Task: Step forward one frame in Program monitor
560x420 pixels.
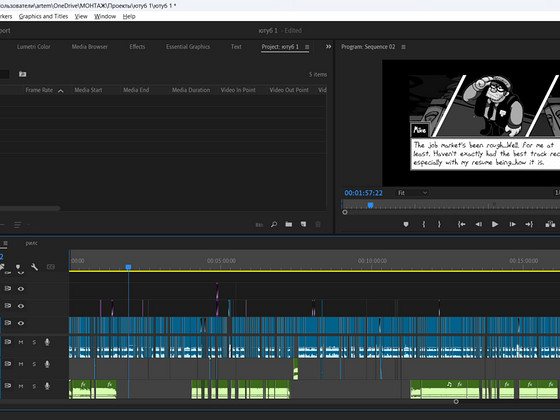Action: (512, 224)
